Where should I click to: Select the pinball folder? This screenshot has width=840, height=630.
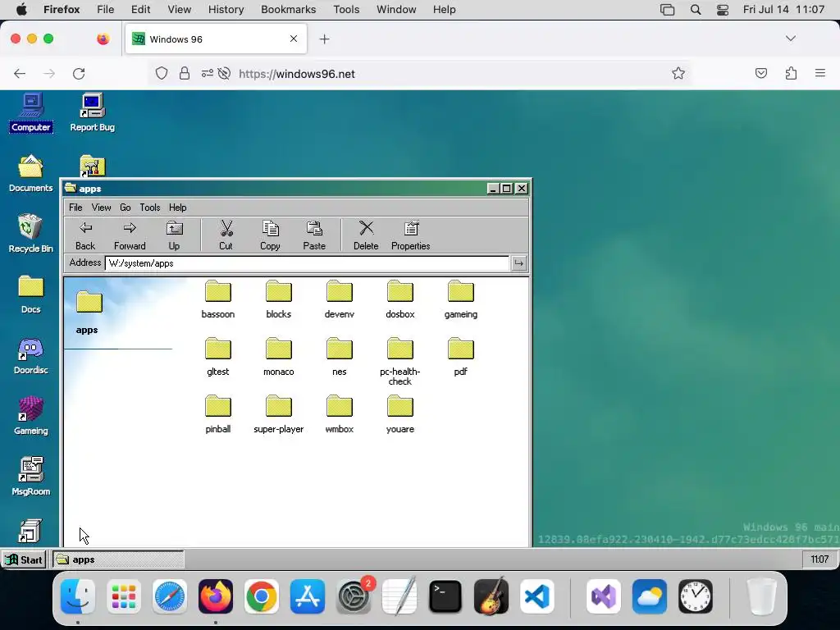coord(218,414)
